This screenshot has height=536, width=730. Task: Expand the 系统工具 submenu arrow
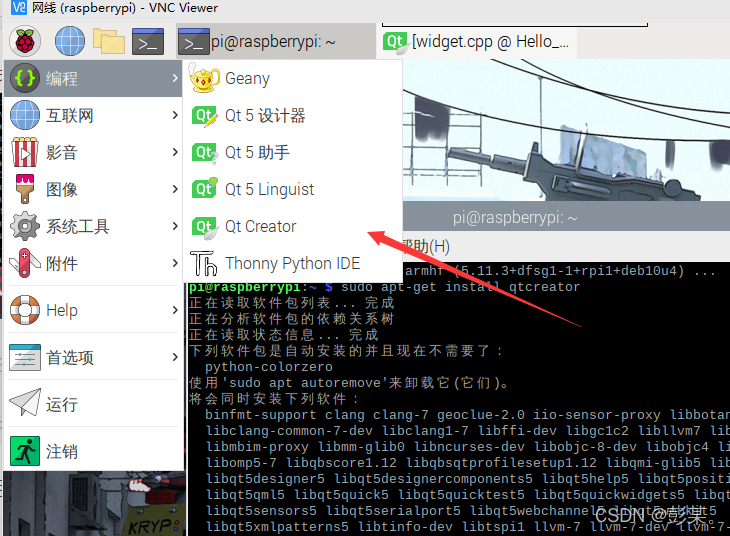[175, 226]
